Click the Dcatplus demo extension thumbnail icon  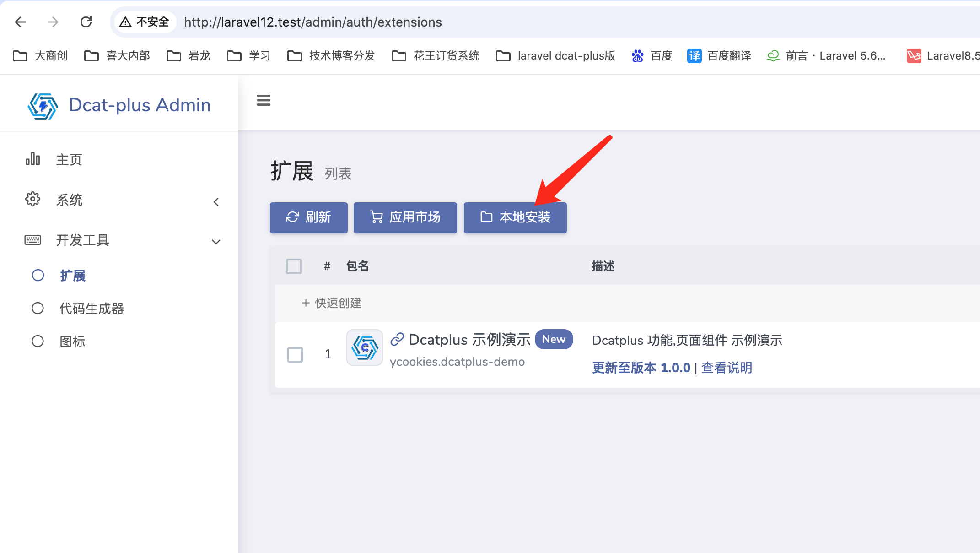[364, 347]
